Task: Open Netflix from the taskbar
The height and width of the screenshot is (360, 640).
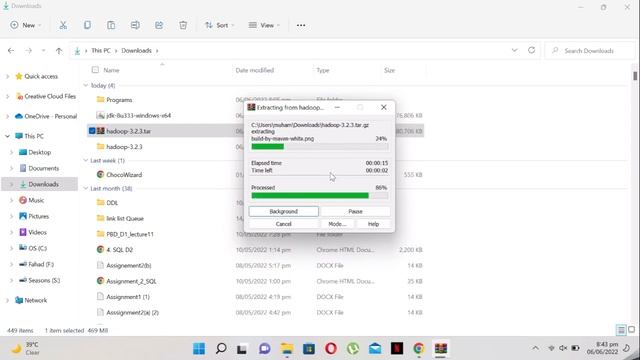Action: coord(397,349)
